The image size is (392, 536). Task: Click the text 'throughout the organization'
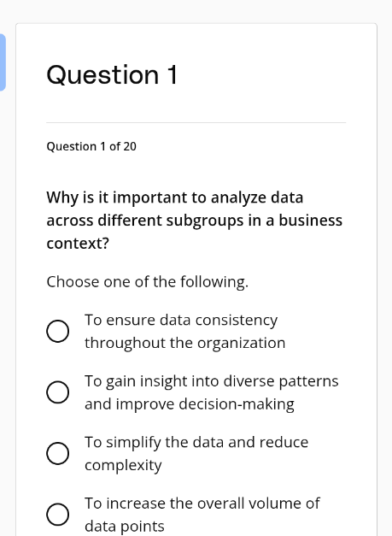(x=184, y=343)
